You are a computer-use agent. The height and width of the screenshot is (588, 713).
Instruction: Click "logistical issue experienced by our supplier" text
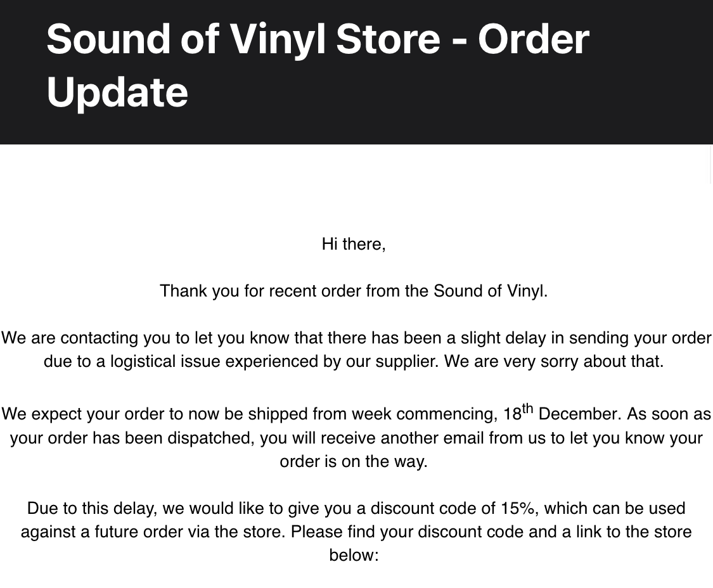pyautogui.click(x=274, y=362)
